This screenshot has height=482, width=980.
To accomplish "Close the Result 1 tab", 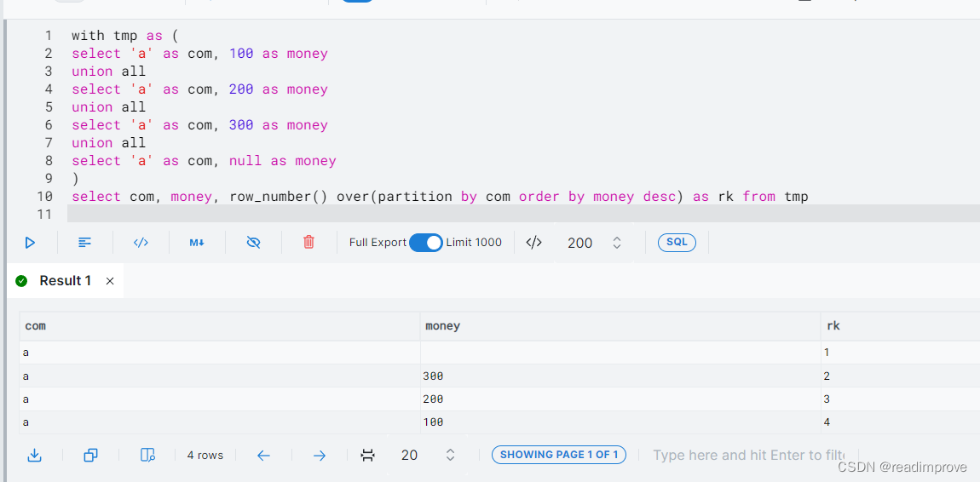I will pos(110,281).
